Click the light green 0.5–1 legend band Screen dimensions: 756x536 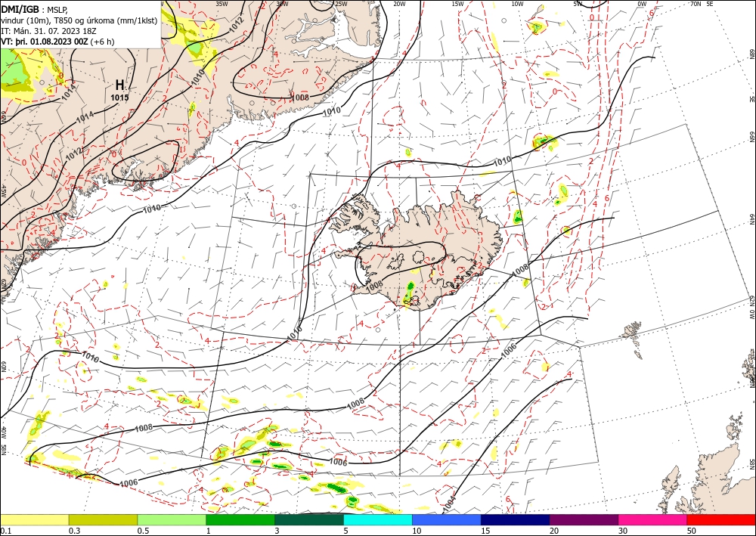(x=172, y=519)
